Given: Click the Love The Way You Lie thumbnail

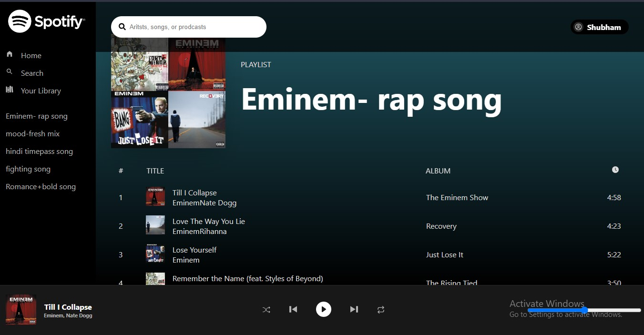Looking at the screenshot, I should tap(155, 225).
